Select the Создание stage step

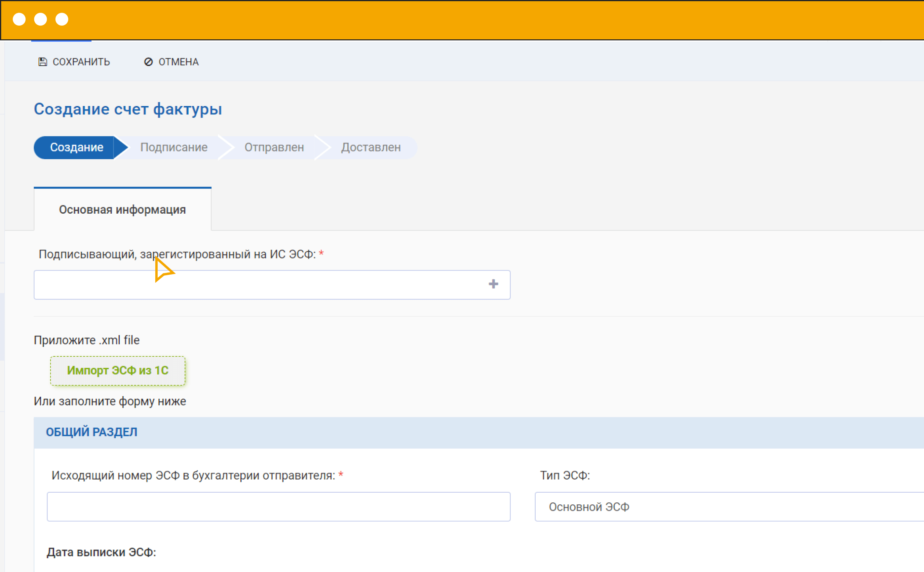(76, 147)
